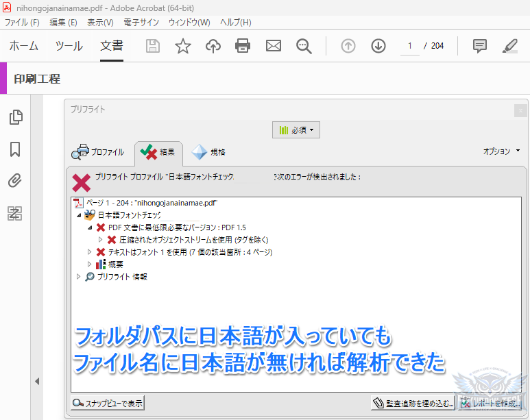Screen dimensions: 530x420
Task: Click the Adobe Acrobat title bar icon
Action: click(x=7, y=8)
